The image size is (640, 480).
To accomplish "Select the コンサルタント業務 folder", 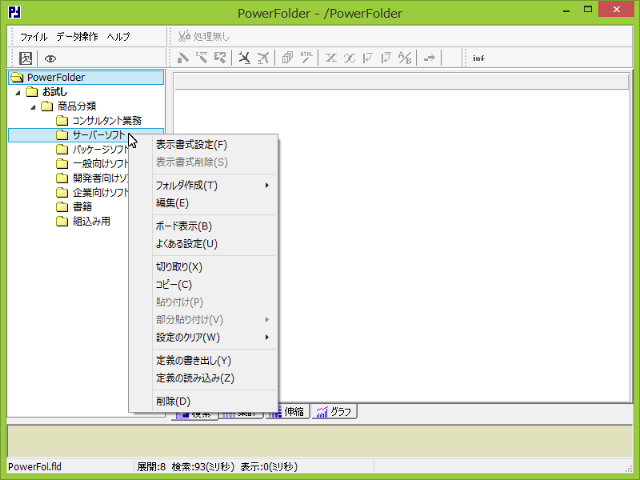I will [107, 121].
